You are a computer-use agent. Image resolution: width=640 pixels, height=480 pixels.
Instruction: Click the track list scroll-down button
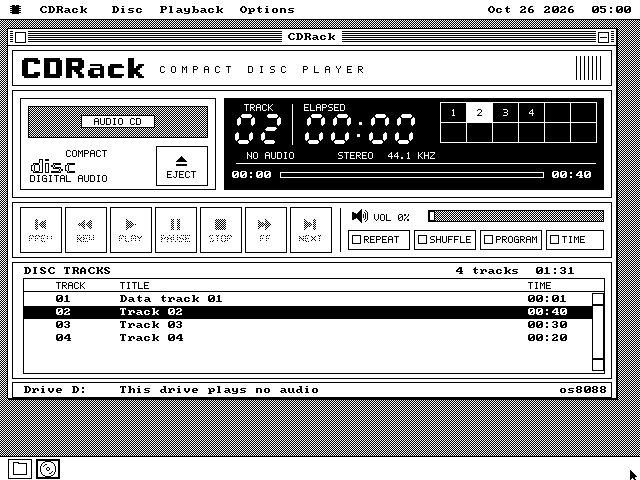598,364
